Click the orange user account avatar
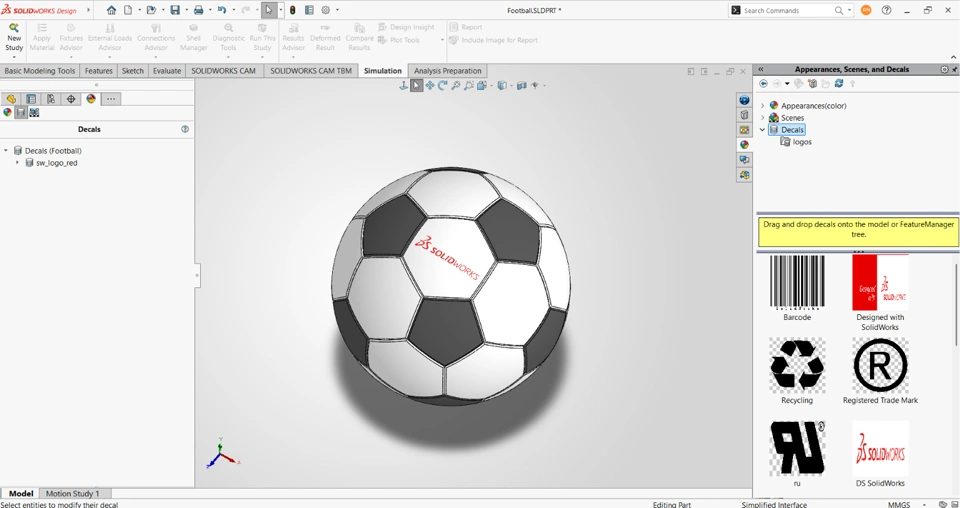This screenshot has width=960, height=508. click(x=866, y=10)
